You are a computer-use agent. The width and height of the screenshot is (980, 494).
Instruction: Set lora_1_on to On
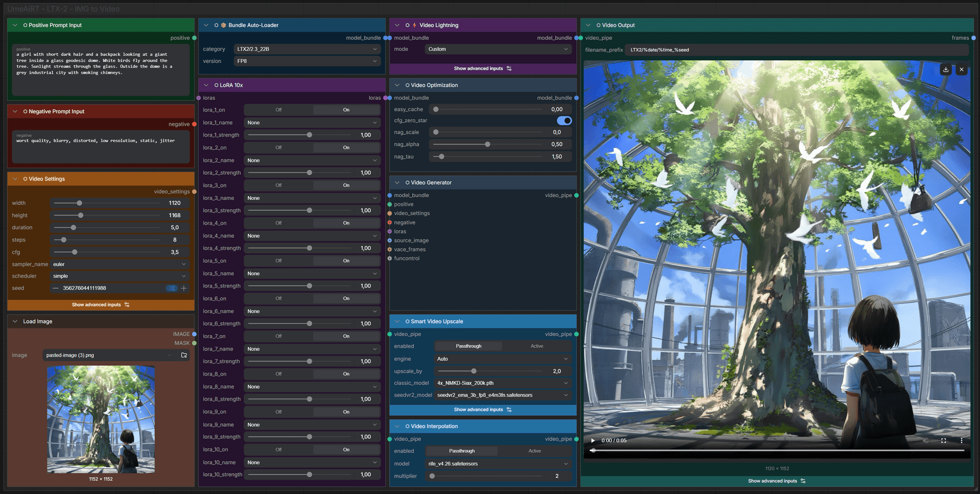(x=346, y=110)
